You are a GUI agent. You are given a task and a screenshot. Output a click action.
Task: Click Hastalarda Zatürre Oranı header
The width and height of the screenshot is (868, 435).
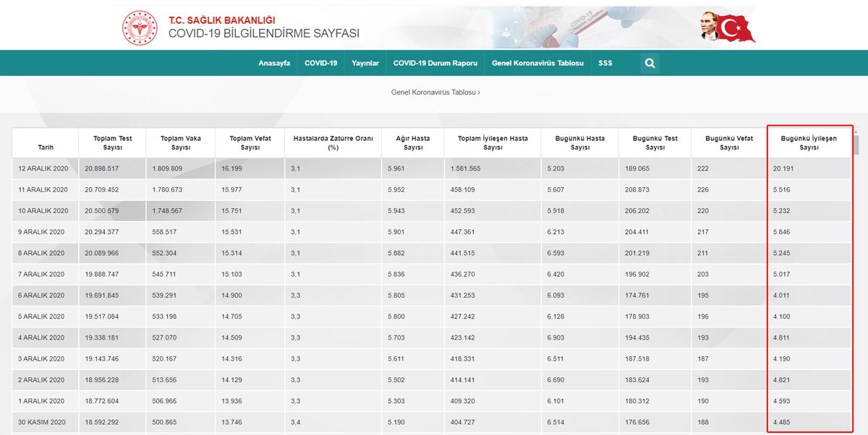coord(333,143)
